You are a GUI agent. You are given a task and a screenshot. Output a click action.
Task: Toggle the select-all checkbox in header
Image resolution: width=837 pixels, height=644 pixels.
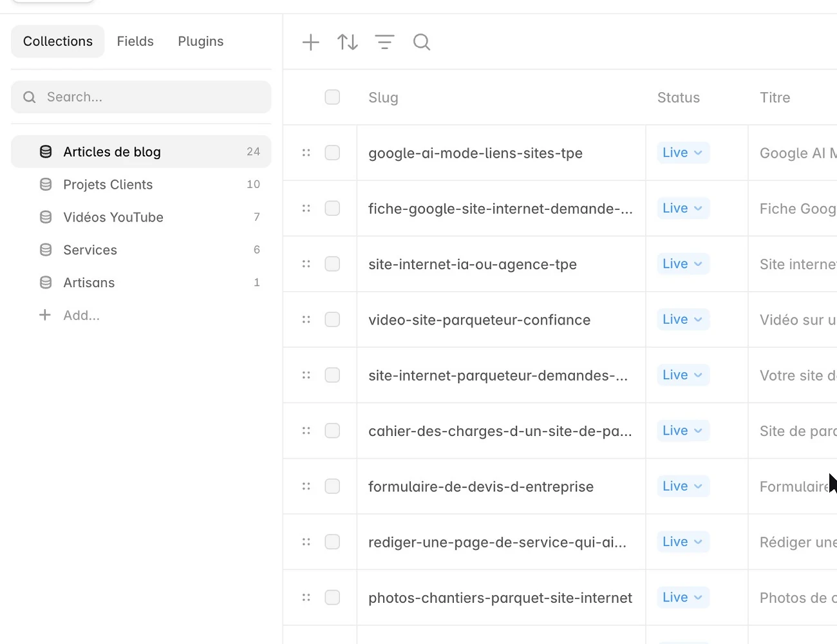click(x=332, y=97)
